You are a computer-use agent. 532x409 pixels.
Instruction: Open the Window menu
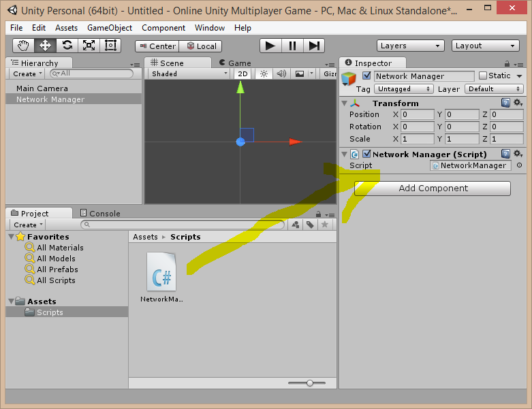[210, 28]
